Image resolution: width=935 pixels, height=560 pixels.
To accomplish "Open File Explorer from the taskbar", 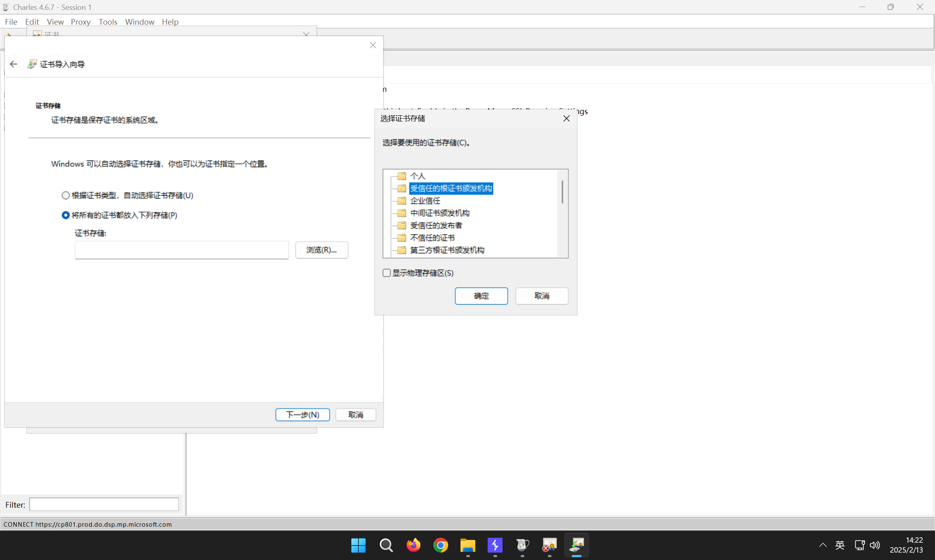I will pyautogui.click(x=467, y=545).
